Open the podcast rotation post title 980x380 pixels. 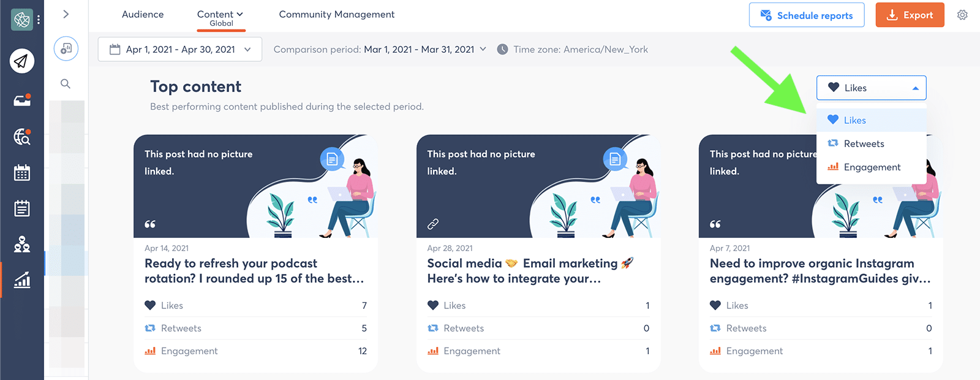point(254,271)
